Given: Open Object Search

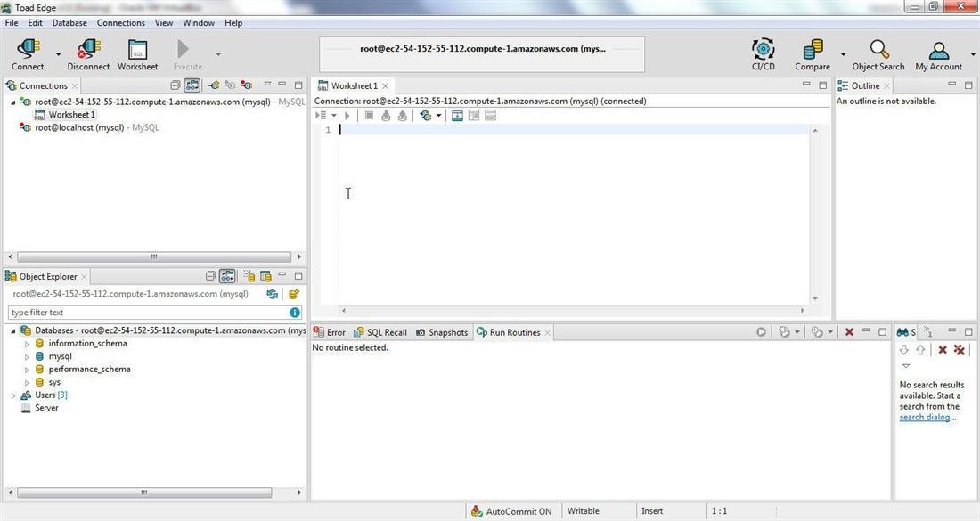Looking at the screenshot, I should [x=878, y=54].
